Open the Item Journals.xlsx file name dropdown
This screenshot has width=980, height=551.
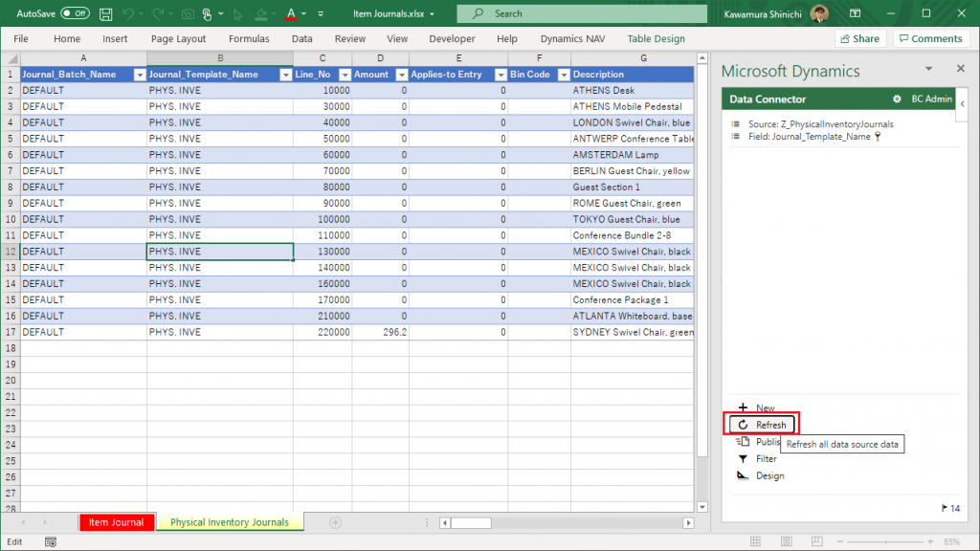point(432,13)
